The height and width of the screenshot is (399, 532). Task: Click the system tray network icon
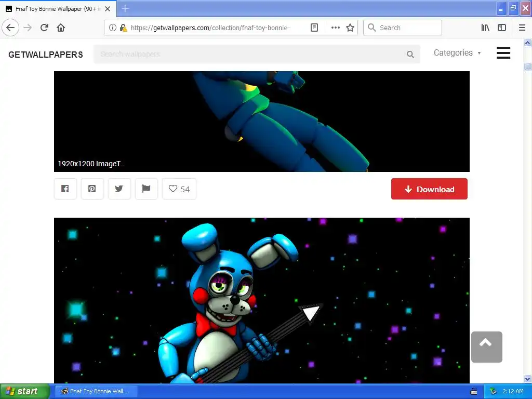click(x=494, y=391)
